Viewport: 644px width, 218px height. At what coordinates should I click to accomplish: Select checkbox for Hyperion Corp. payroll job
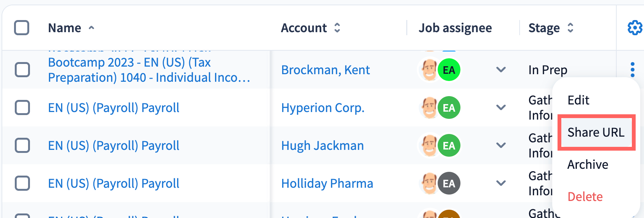(x=22, y=107)
